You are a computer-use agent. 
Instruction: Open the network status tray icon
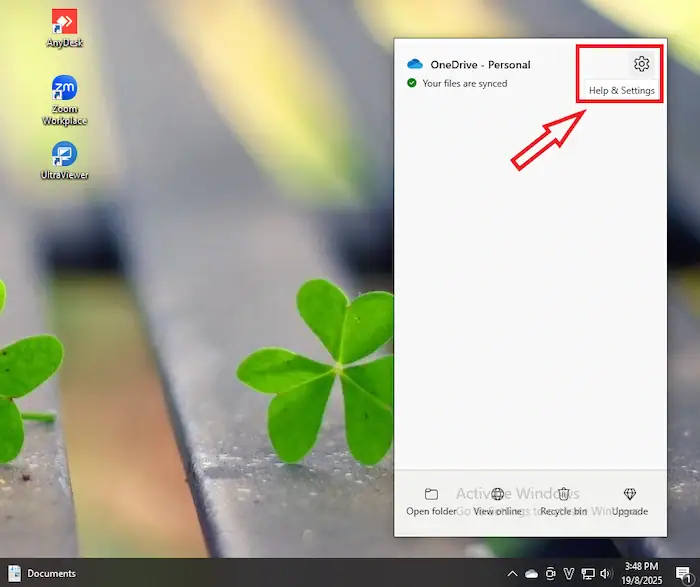coord(587,574)
